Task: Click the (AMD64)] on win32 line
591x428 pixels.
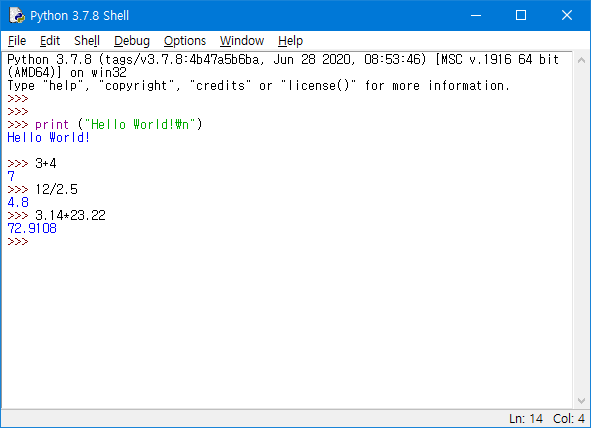Action: (x=67, y=72)
